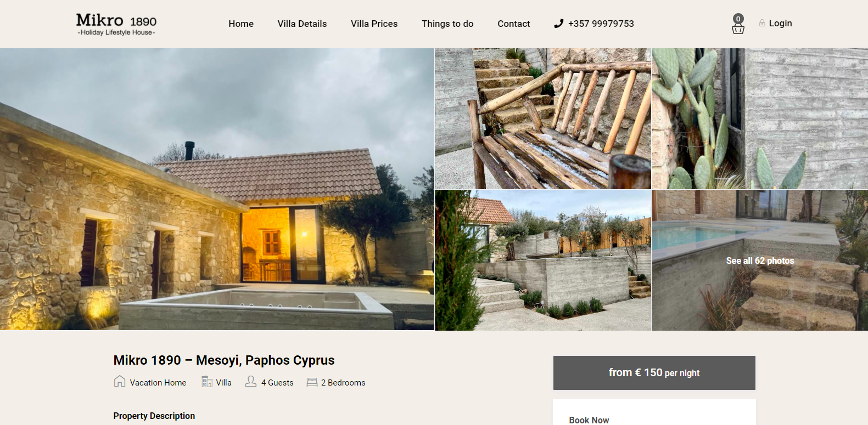Screen dimensions: 868x425
Task: View the wooden bench photo
Action: pos(543,118)
